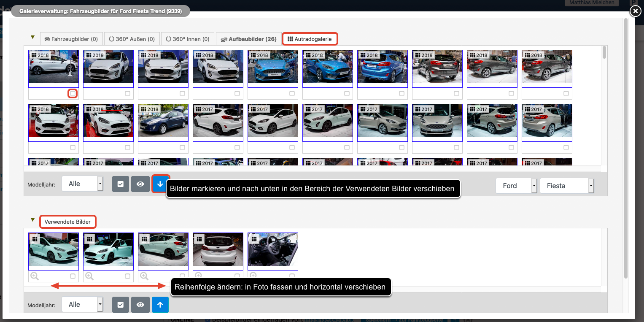This screenshot has height=322, width=644.
Task: Tick checkbox under first 2018 gallery image
Action: point(73,93)
